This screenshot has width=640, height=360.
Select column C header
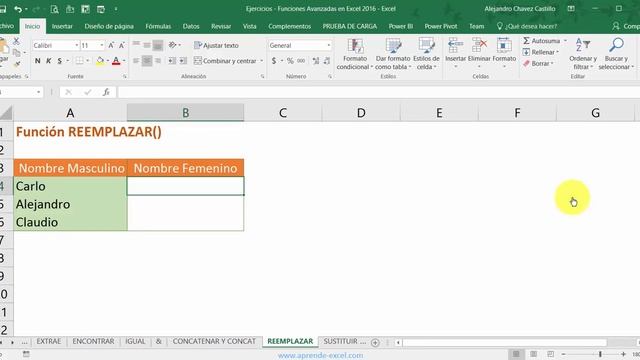coord(283,113)
